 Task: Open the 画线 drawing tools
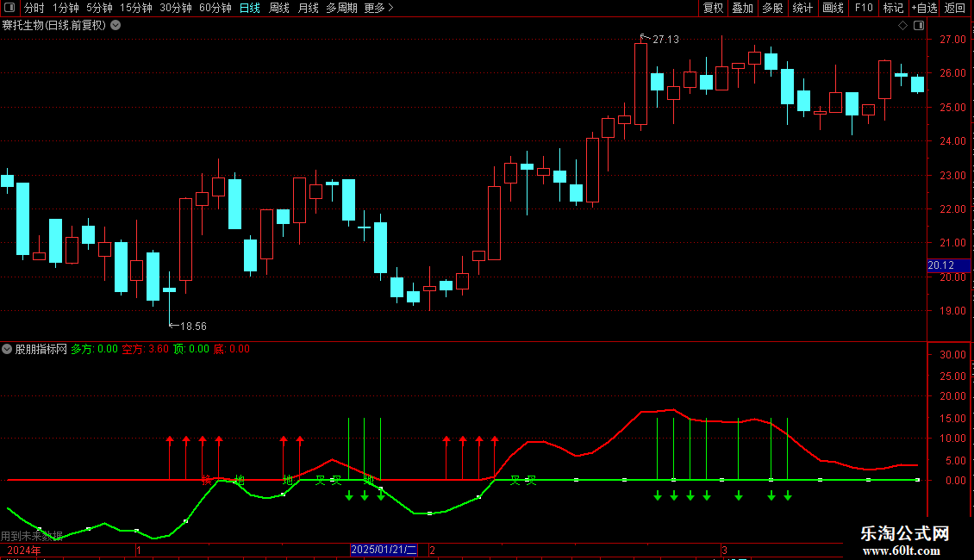[833, 8]
